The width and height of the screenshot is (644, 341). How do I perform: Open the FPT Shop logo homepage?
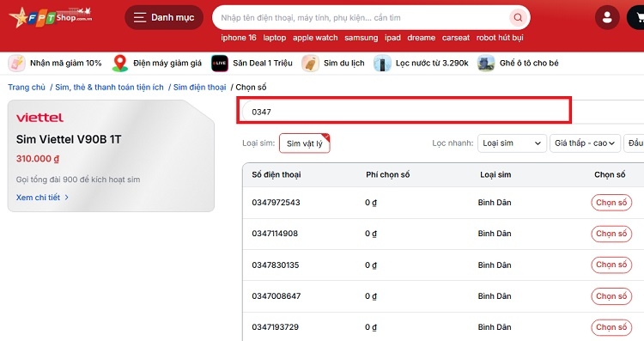pyautogui.click(x=51, y=17)
